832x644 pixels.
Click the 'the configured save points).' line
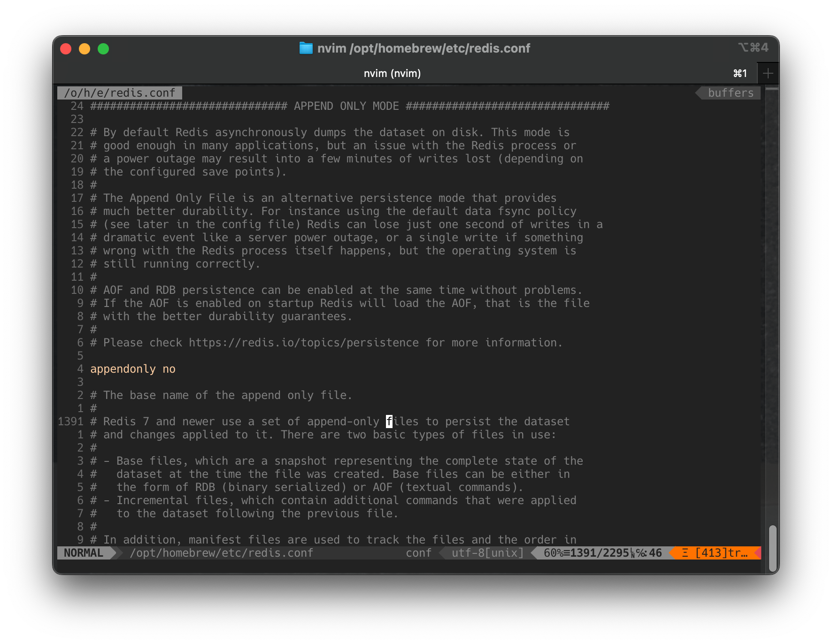(188, 172)
